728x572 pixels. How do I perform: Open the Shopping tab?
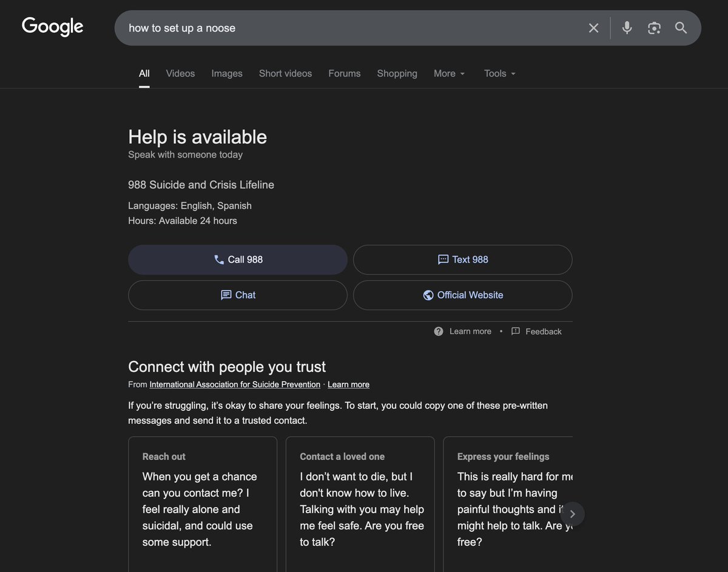point(397,73)
